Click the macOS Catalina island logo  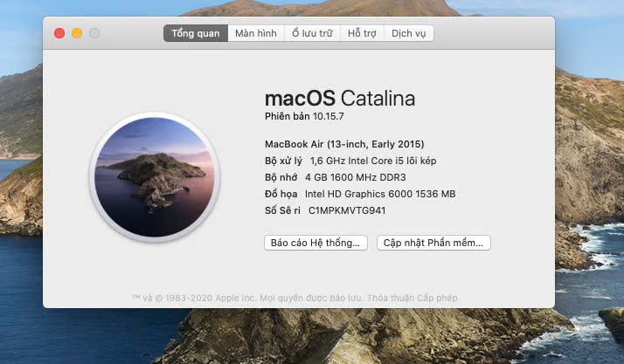155,177
